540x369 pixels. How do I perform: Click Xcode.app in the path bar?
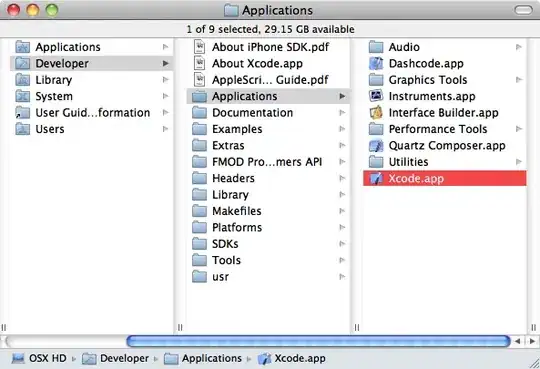[x=291, y=358]
